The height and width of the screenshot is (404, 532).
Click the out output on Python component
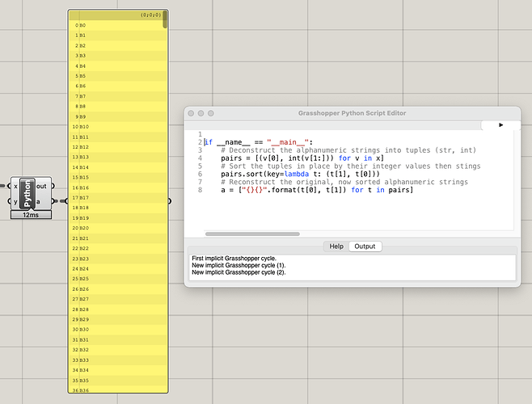tap(41, 187)
